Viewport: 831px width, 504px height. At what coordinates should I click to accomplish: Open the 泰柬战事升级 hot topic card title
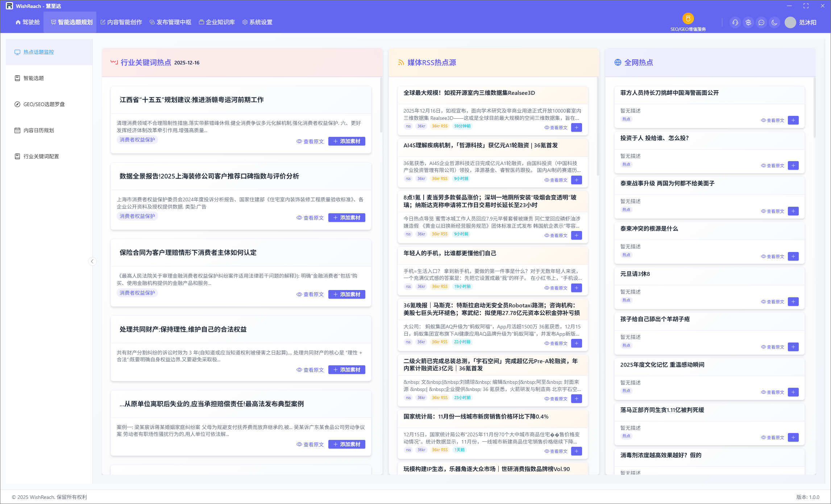(x=667, y=184)
